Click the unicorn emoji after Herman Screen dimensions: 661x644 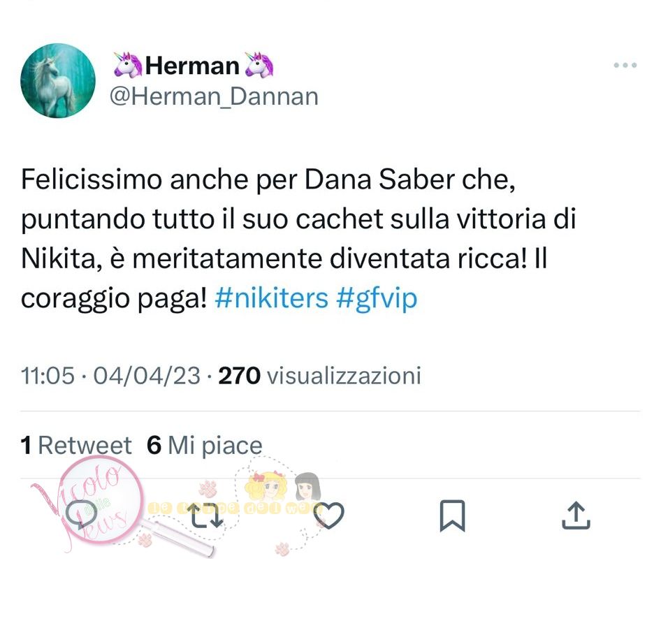(x=259, y=65)
